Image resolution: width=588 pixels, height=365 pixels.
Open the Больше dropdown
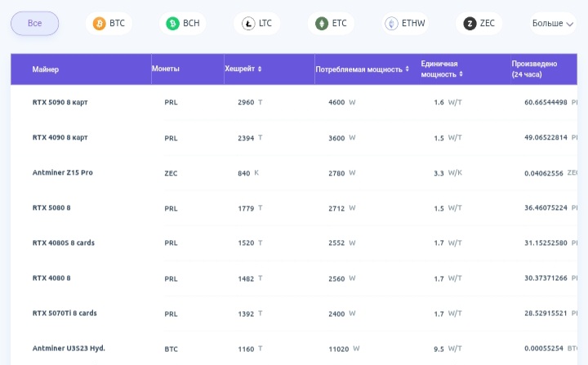[553, 23]
